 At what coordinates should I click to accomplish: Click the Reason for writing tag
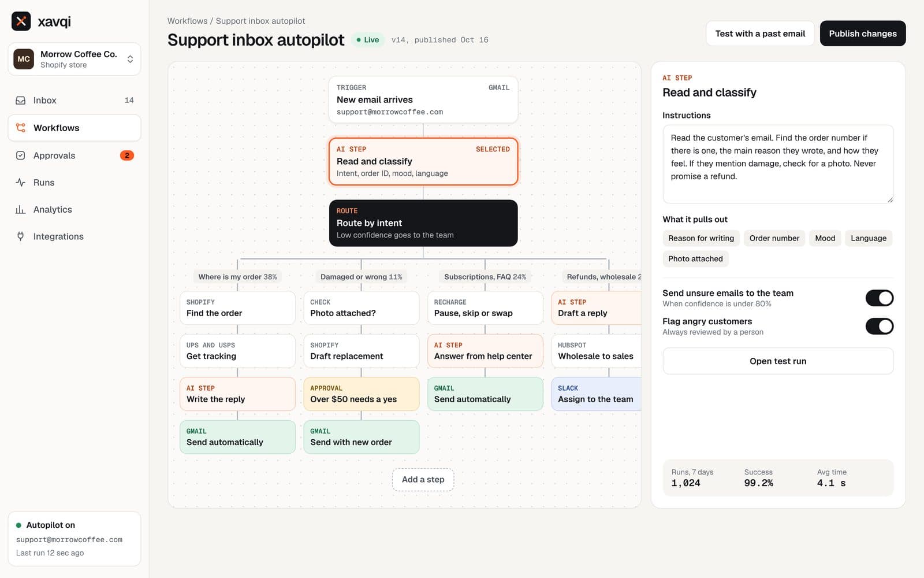point(701,238)
